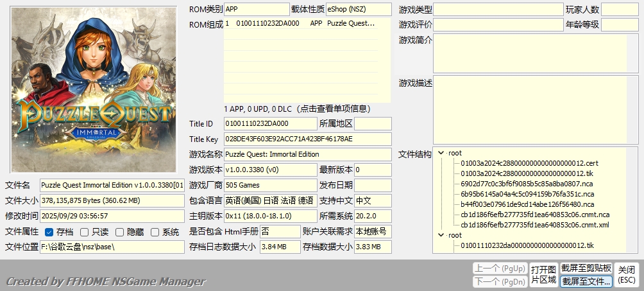Enable the 系统 (system) attribute checkbox

tap(155, 232)
